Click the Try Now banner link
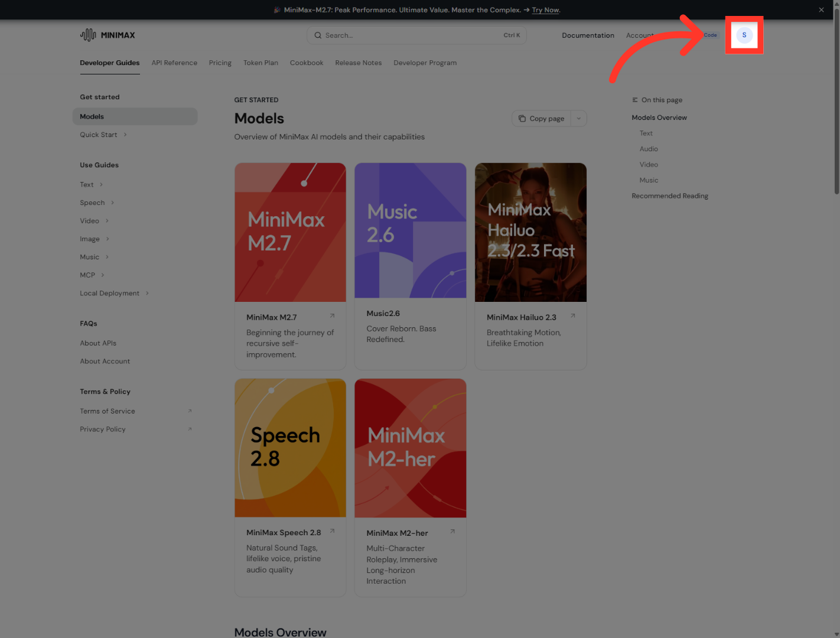The width and height of the screenshot is (840, 638). click(x=545, y=10)
